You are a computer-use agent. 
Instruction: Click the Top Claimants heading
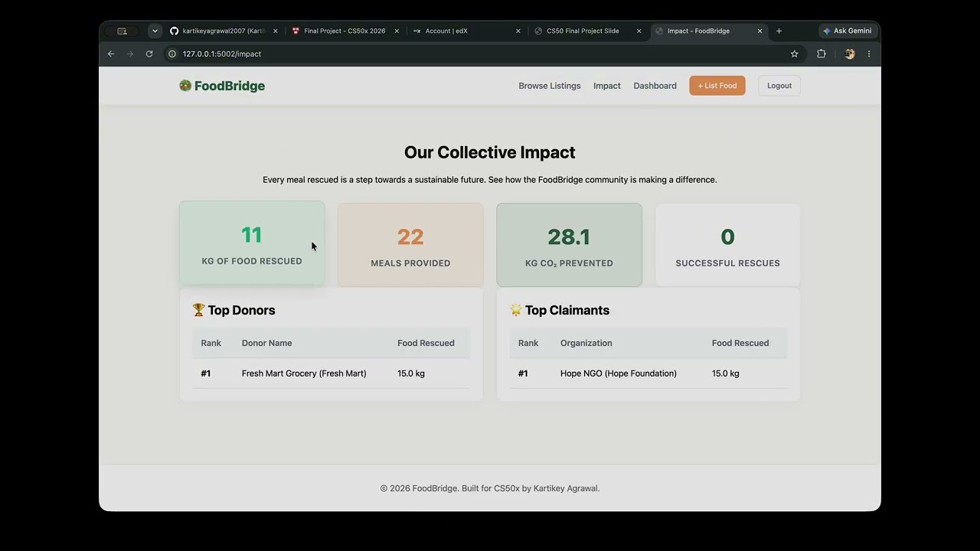pyautogui.click(x=560, y=310)
